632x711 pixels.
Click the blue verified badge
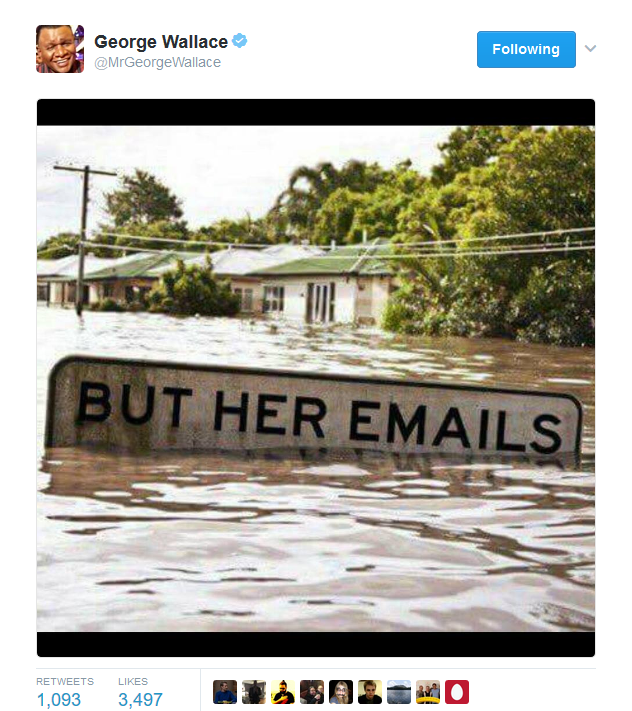coord(239,41)
